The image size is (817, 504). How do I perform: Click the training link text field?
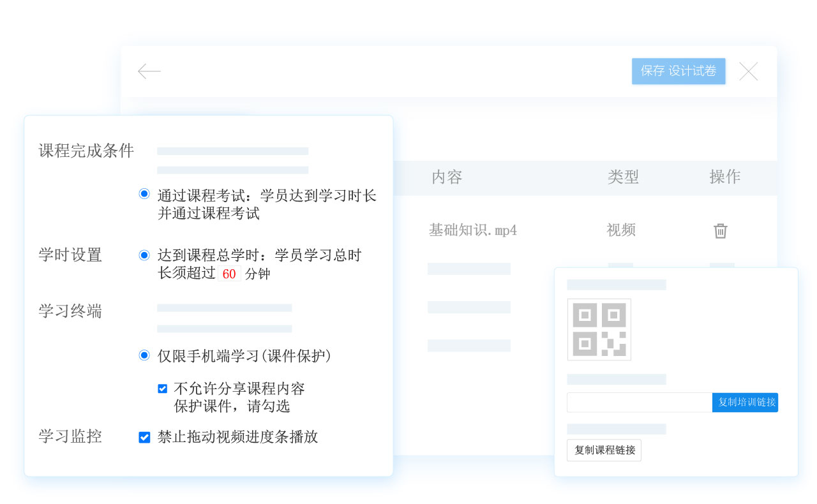pos(639,403)
